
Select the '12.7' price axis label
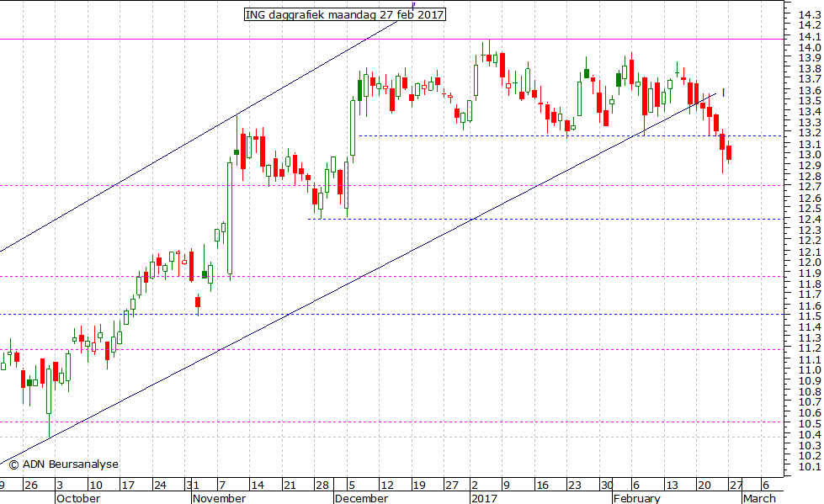(x=810, y=187)
